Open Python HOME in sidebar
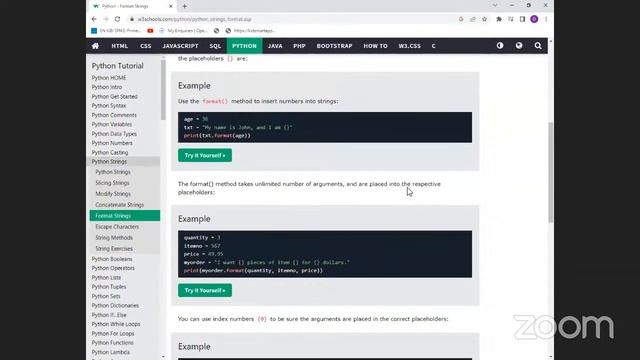Image resolution: width=640 pixels, height=360 pixels. point(109,78)
